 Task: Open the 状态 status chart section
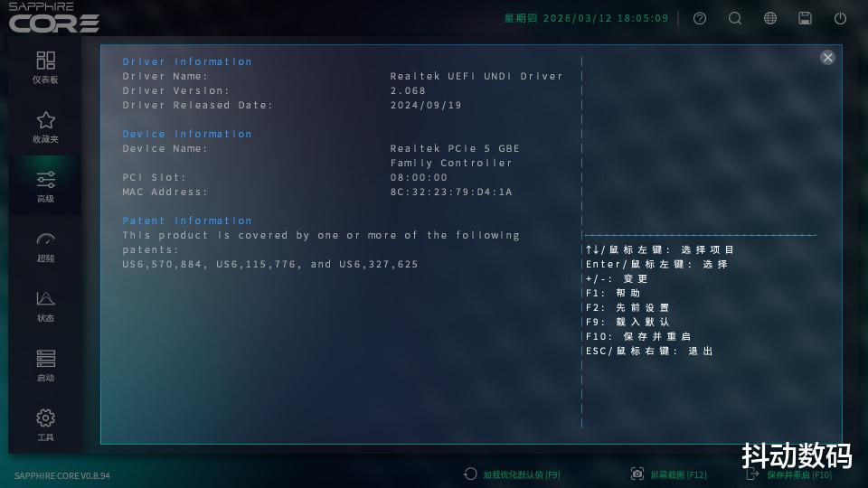[45, 306]
